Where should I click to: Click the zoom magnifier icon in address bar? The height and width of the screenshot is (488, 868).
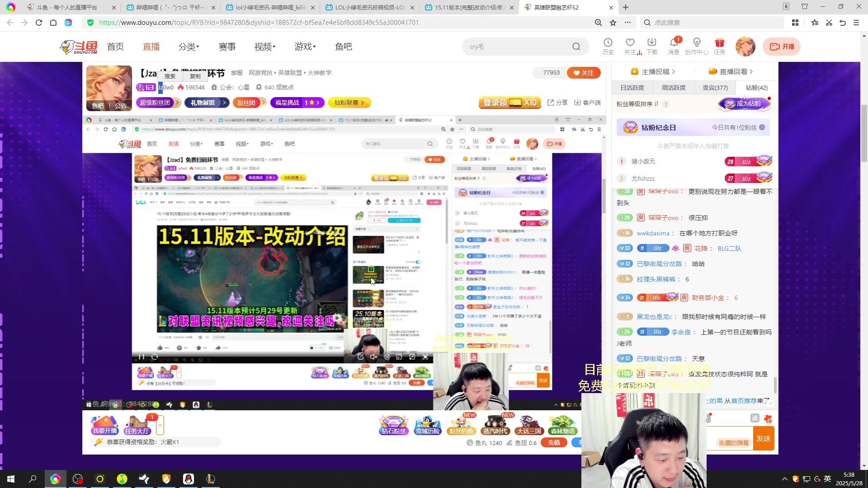pos(598,23)
